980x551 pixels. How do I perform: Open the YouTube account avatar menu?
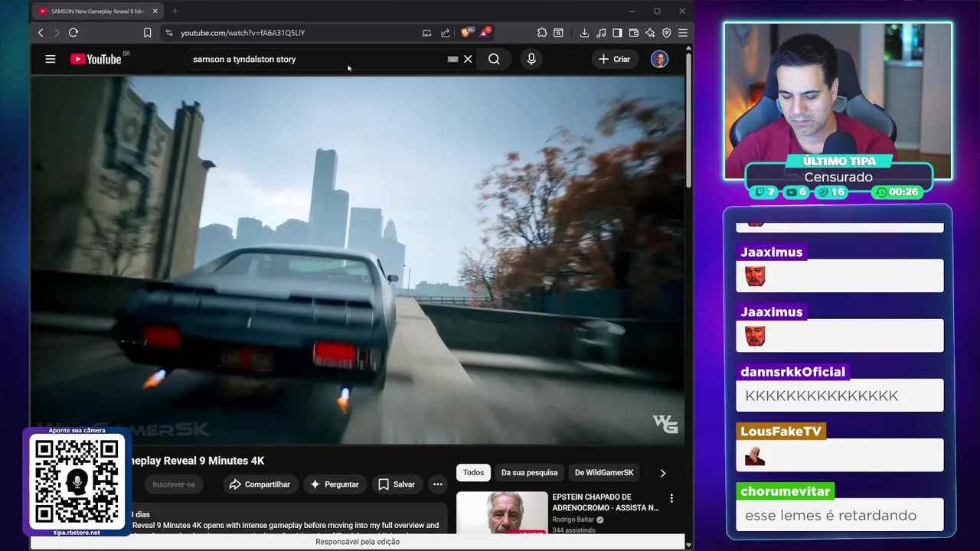click(659, 59)
